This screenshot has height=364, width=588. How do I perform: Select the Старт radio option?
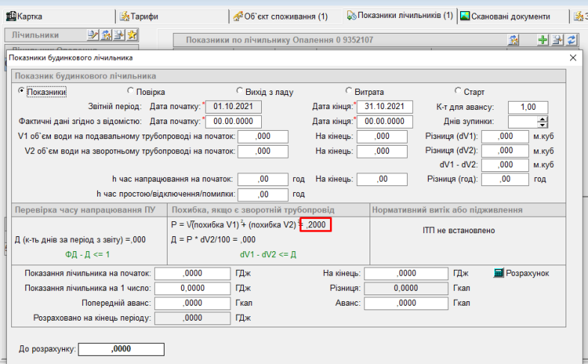(x=458, y=92)
